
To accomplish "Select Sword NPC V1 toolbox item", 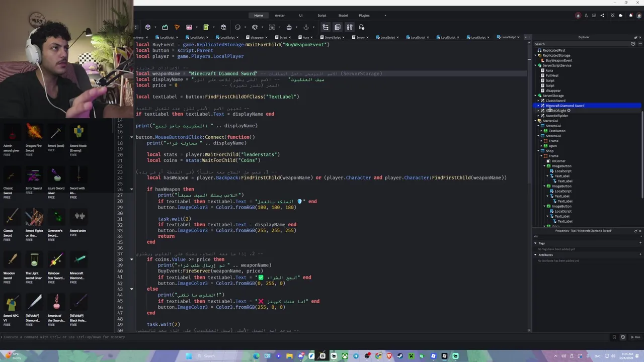I will click(12, 310).
